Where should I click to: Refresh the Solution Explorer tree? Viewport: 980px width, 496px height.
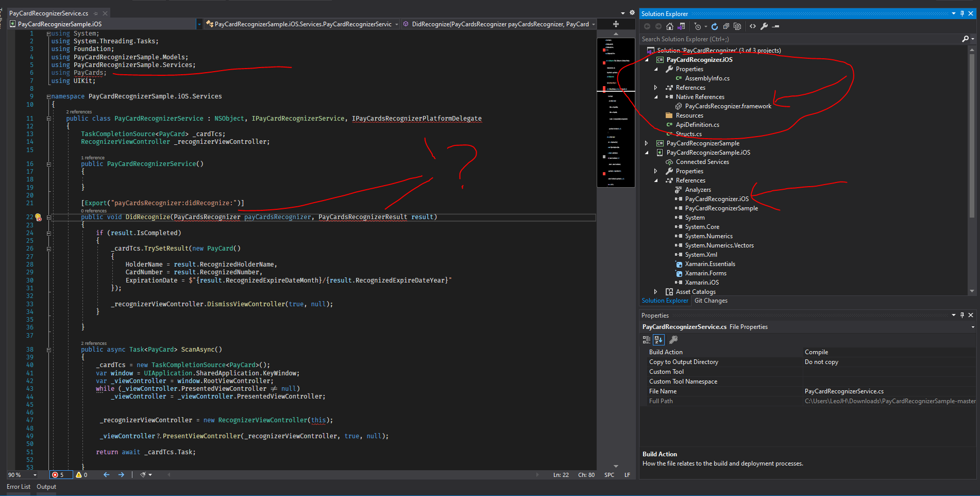715,26
